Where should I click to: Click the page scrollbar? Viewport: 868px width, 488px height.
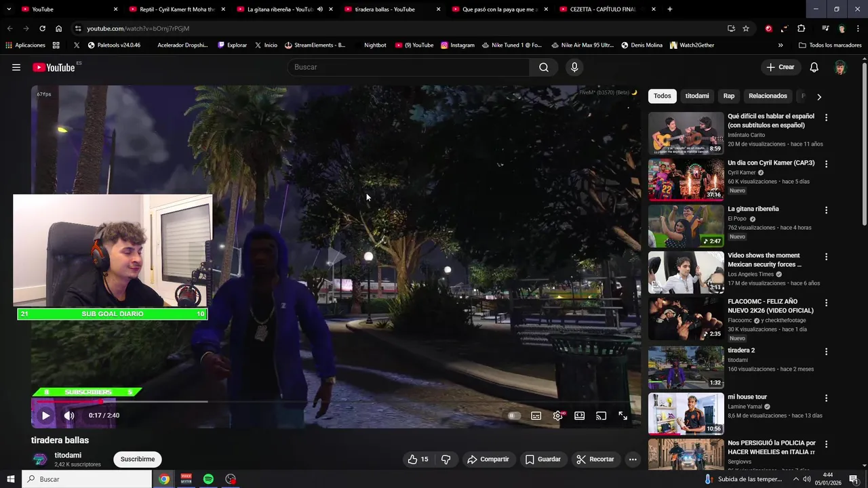(x=864, y=144)
